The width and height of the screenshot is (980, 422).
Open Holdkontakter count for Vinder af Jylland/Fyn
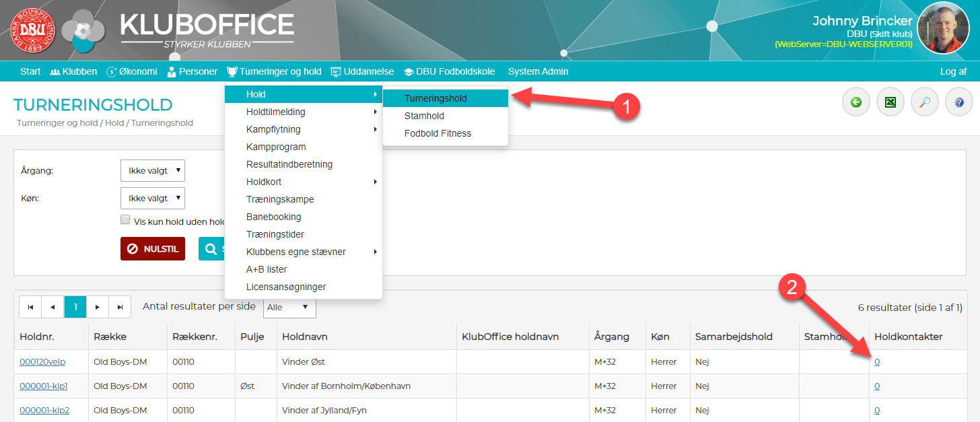pyautogui.click(x=877, y=411)
